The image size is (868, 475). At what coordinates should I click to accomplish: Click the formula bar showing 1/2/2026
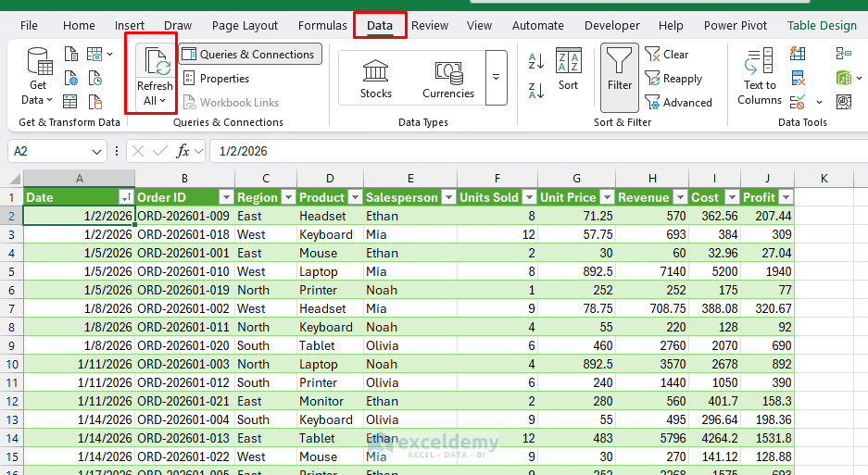pos(537,151)
